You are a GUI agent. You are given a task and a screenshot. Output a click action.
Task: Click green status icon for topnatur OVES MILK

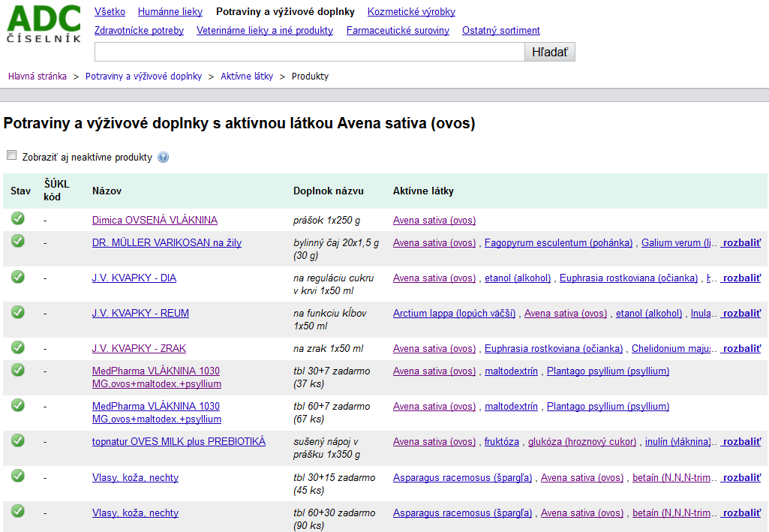(18, 440)
